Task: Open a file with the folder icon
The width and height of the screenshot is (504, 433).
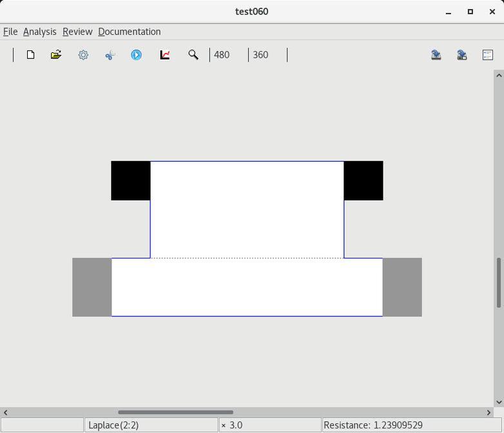Action: [56, 55]
